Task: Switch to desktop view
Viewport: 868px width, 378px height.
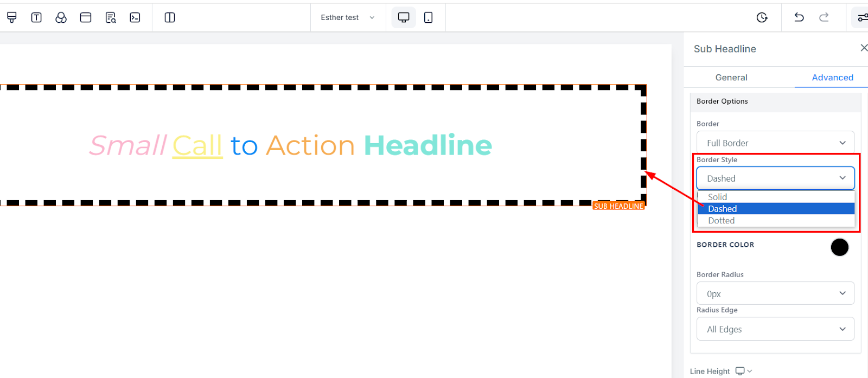Action: [x=404, y=17]
